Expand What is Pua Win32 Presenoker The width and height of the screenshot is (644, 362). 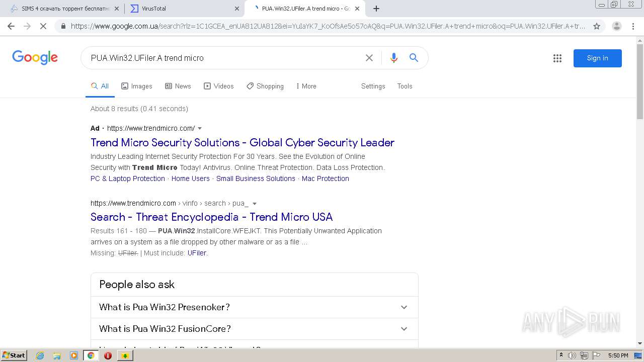254,307
